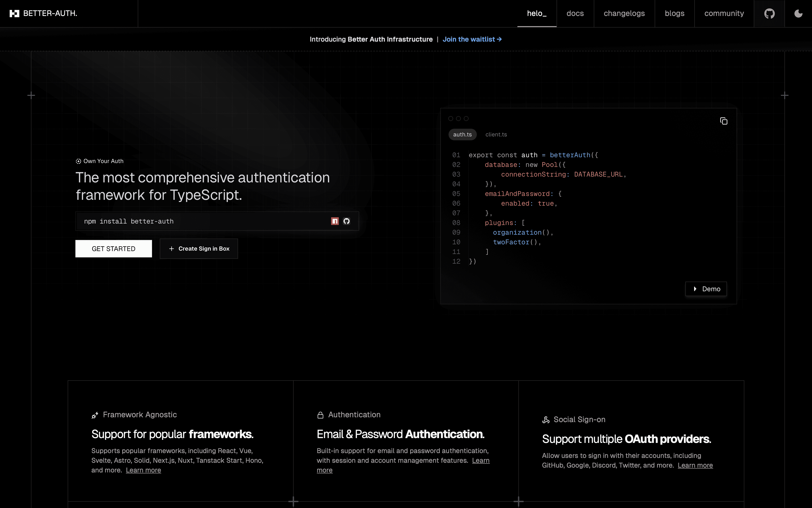Click the connectionString: DATABASE_URL code line
The height and width of the screenshot is (508, 812).
564,174
